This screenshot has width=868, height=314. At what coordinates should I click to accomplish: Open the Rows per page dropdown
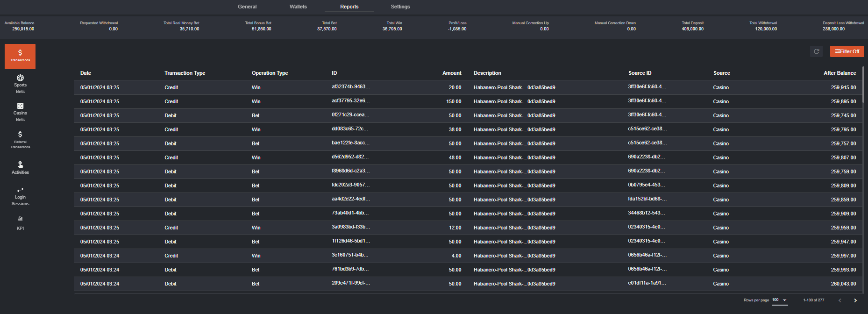click(780, 300)
